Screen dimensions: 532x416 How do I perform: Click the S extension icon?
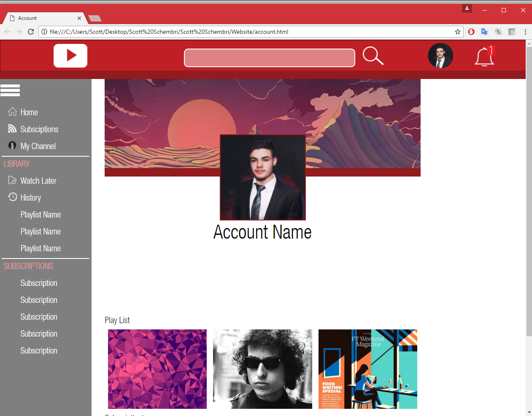pos(498,32)
